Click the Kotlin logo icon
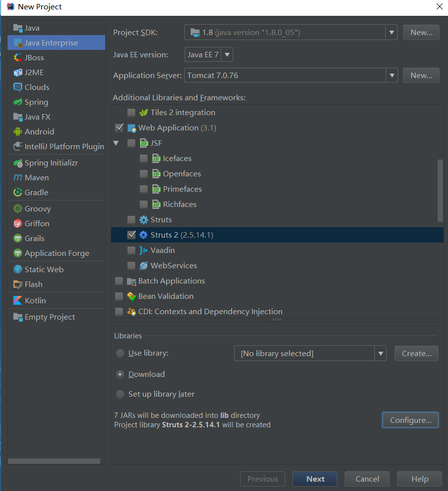 tap(18, 300)
